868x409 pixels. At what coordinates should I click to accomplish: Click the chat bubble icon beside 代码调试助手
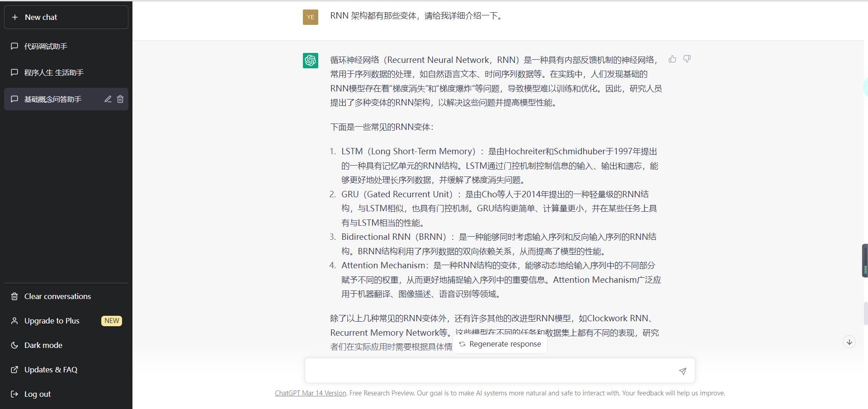click(14, 46)
